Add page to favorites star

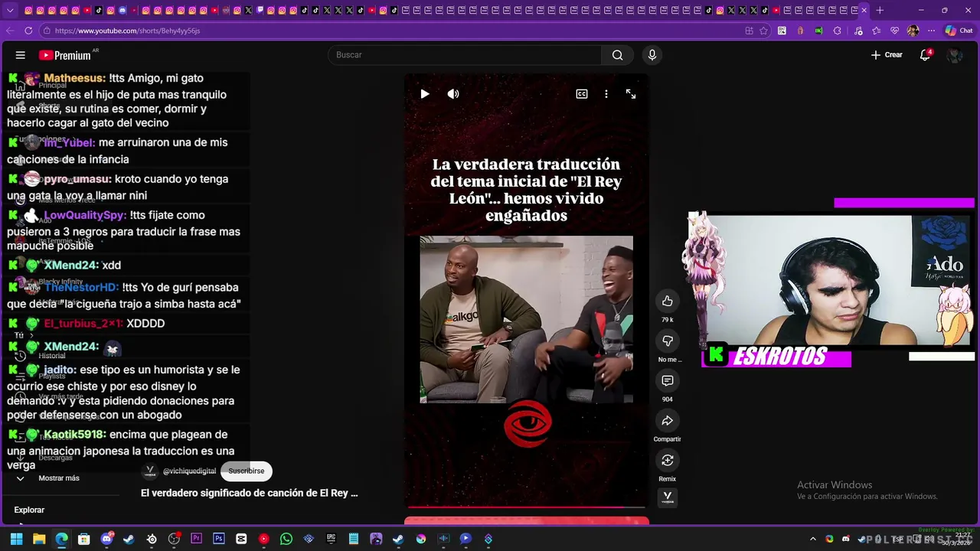[763, 31]
